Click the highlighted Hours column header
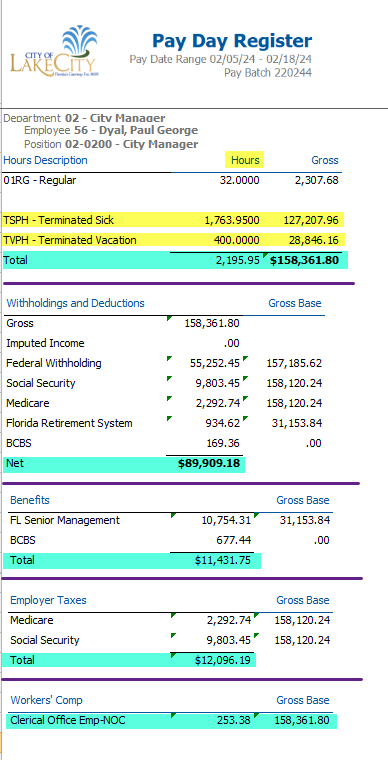The image size is (388, 760). (x=245, y=160)
